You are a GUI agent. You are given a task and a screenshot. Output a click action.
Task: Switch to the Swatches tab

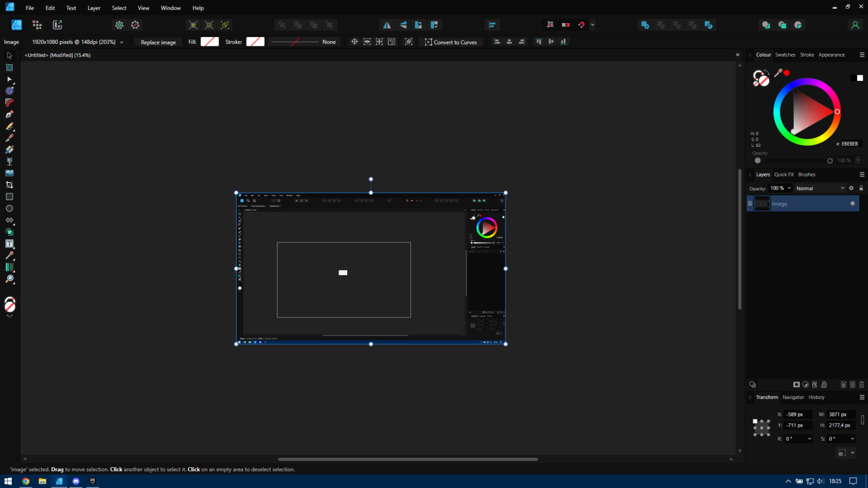[785, 55]
